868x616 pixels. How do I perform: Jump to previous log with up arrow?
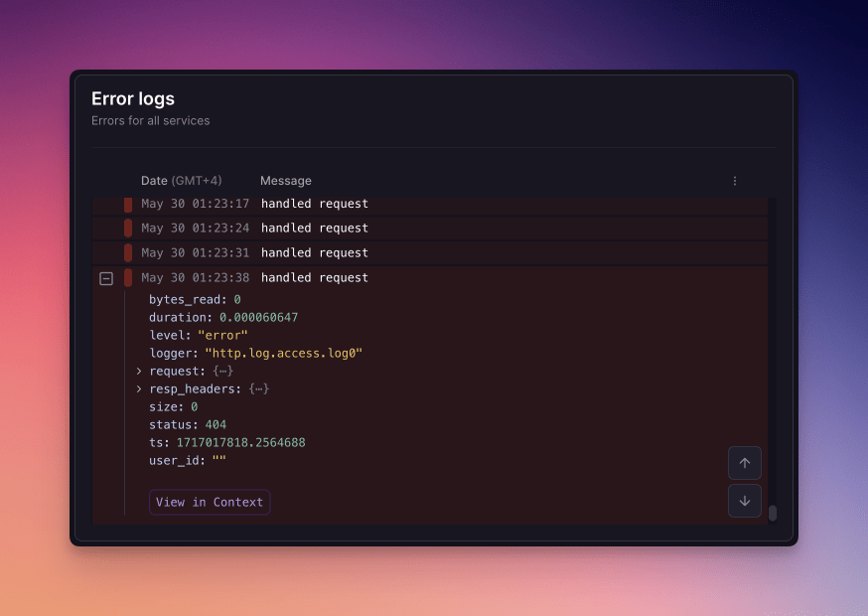[745, 463]
